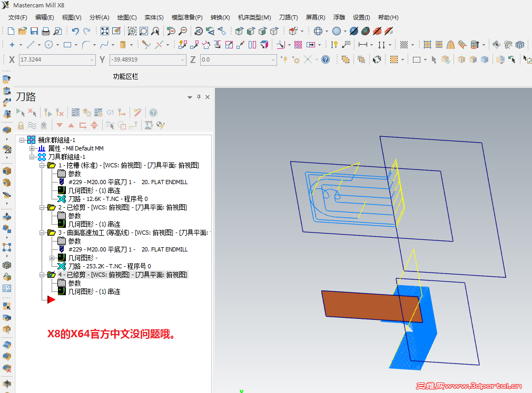The width and height of the screenshot is (532, 393).
Task: Draw point plus icon
Action: click(x=12, y=45)
